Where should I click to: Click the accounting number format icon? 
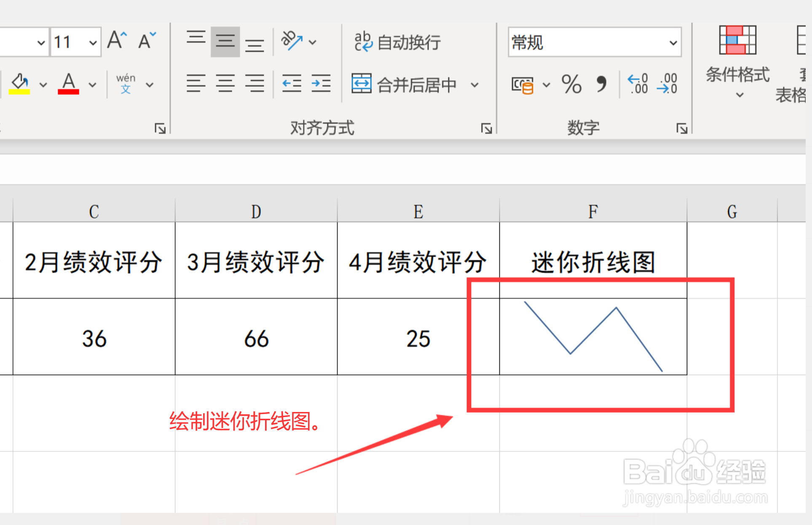click(523, 84)
